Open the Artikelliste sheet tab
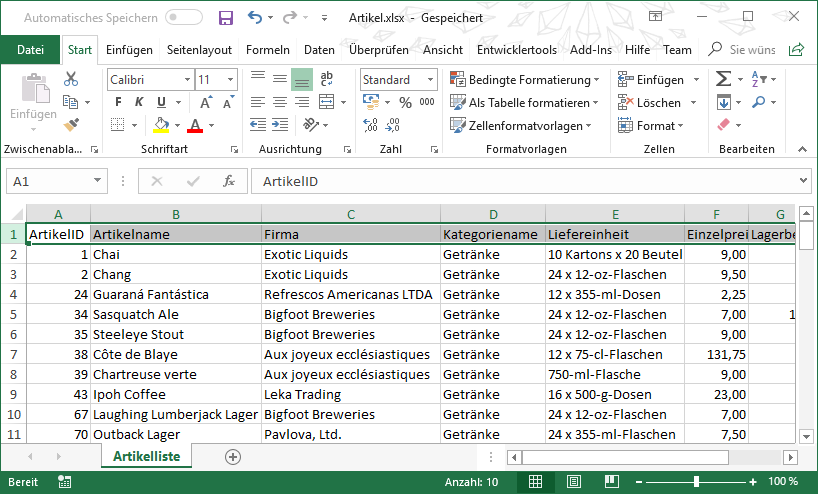Image resolution: width=818 pixels, height=494 pixels. tap(147, 456)
